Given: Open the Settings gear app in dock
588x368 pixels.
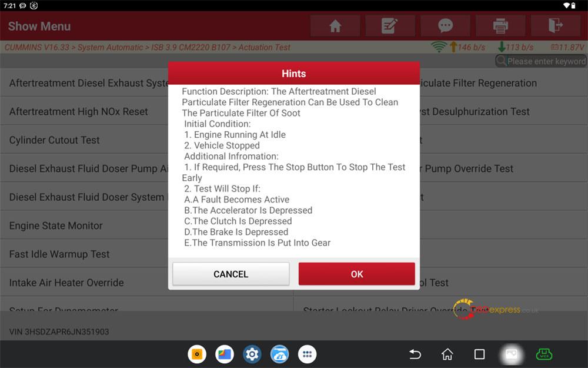Looking at the screenshot, I should click(x=252, y=354).
